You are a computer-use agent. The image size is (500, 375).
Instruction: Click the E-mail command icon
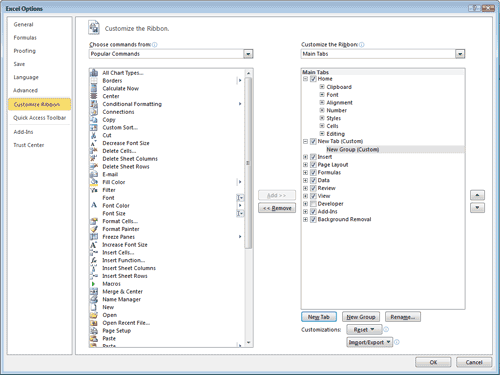pos(94,174)
